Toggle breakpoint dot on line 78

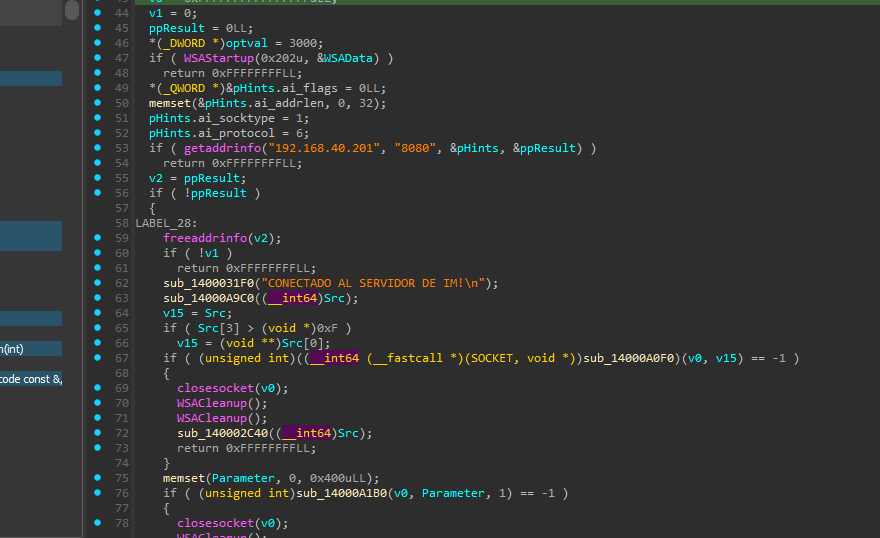pos(98,522)
